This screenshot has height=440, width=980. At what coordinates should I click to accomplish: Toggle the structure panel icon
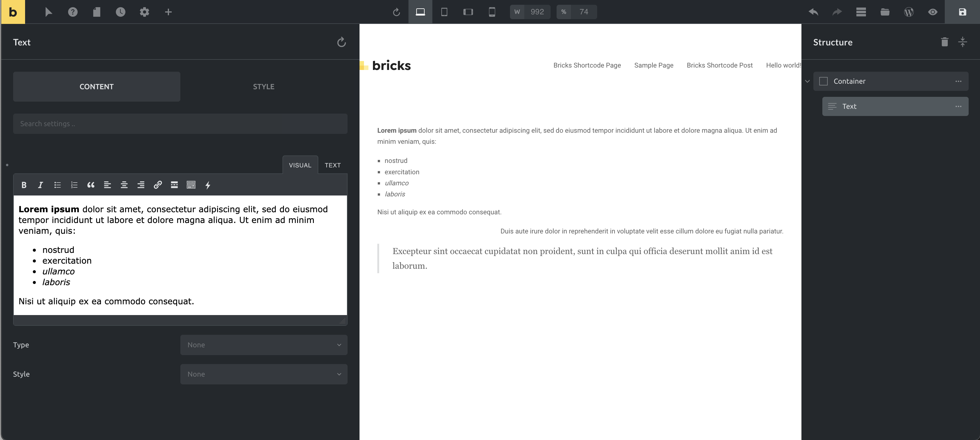[x=861, y=12]
